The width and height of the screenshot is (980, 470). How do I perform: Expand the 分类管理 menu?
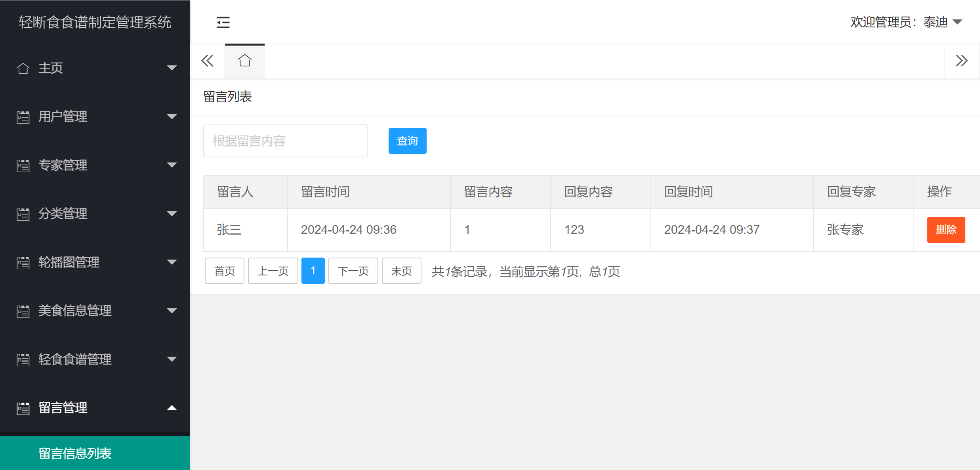(x=172, y=214)
